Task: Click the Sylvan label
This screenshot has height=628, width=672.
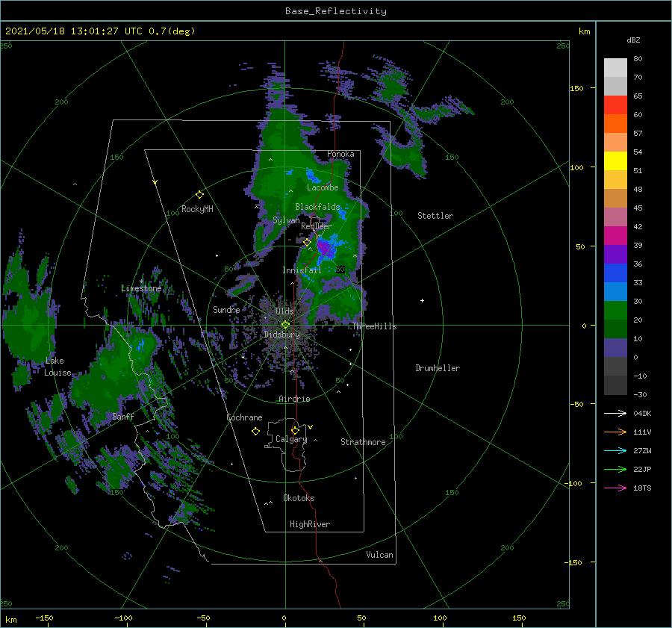Action: 286,220
